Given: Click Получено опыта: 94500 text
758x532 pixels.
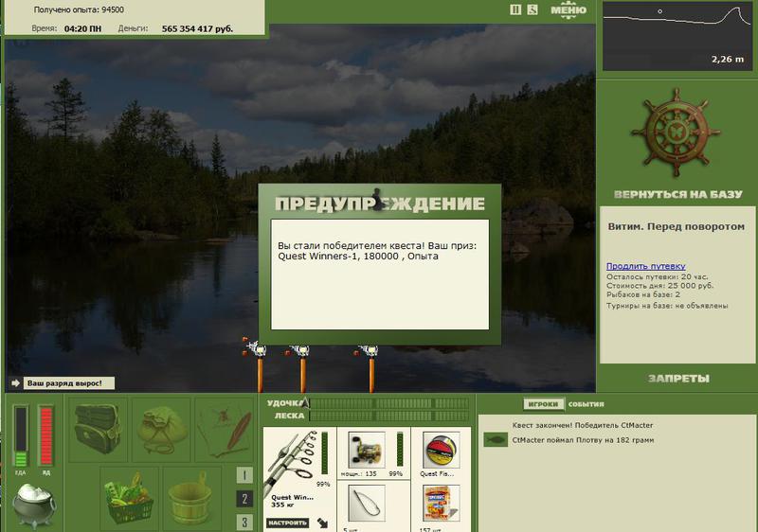Looking at the screenshot, I should tap(79, 9).
